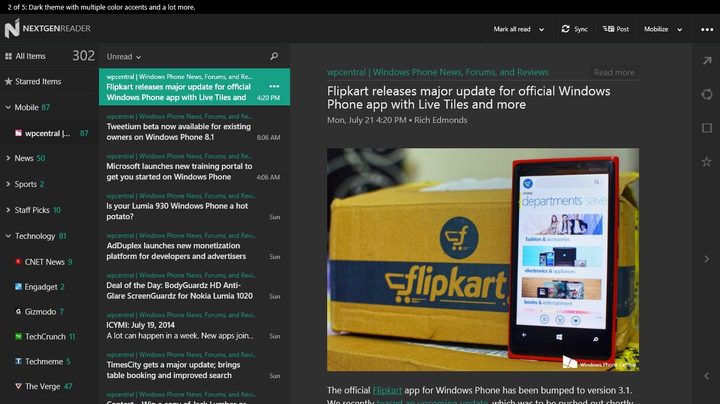720x404 pixels.
Task: Expand the Staff Picks folder
Action: pyautogui.click(x=8, y=210)
